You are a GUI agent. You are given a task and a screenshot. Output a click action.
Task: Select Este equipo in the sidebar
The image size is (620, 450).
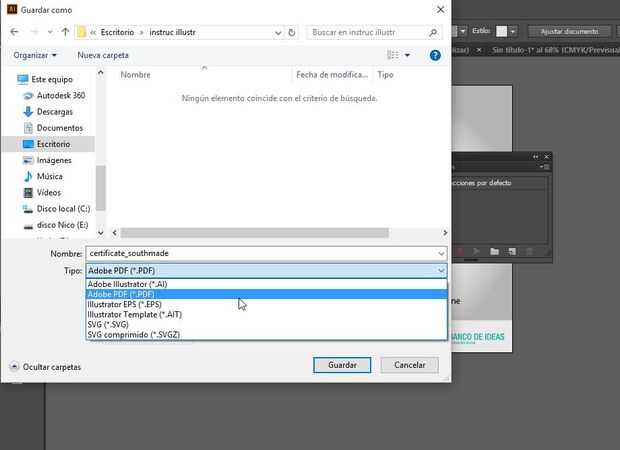pos(45,79)
